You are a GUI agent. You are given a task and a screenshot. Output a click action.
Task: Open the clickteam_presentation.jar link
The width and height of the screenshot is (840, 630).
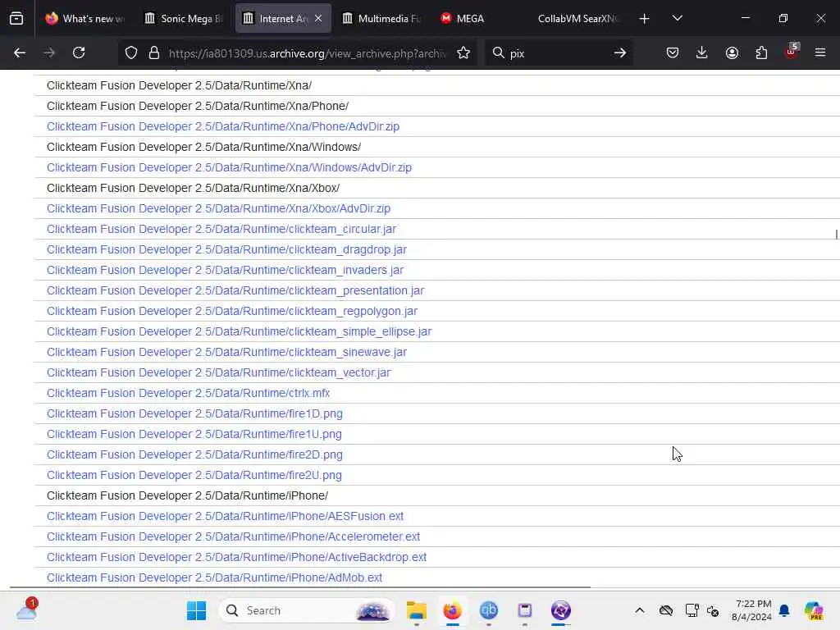click(235, 291)
